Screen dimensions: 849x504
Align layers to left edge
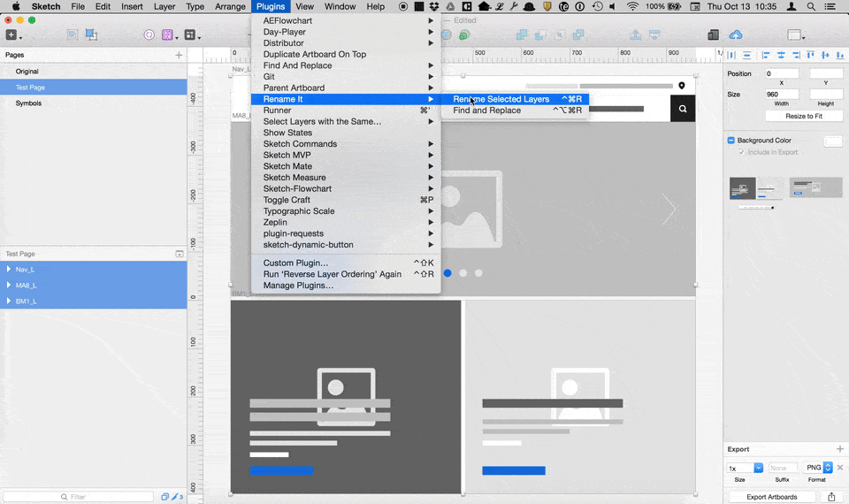click(x=766, y=55)
